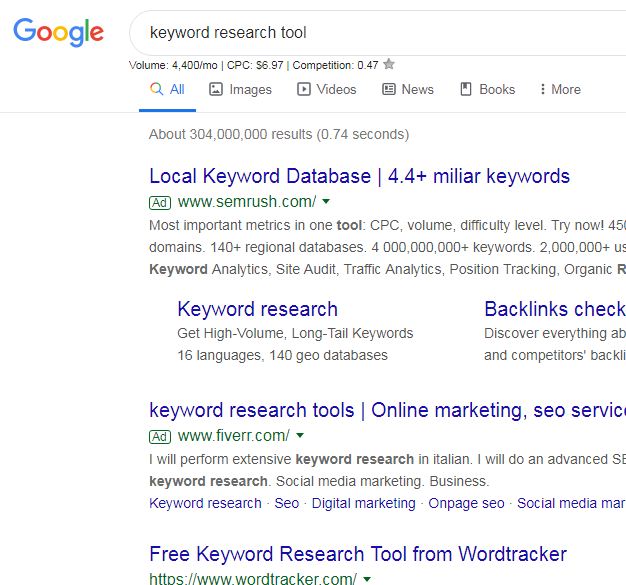Viewport: 626px width, 585px height.
Task: Star the keyword in the volume bar
Action: click(x=388, y=64)
